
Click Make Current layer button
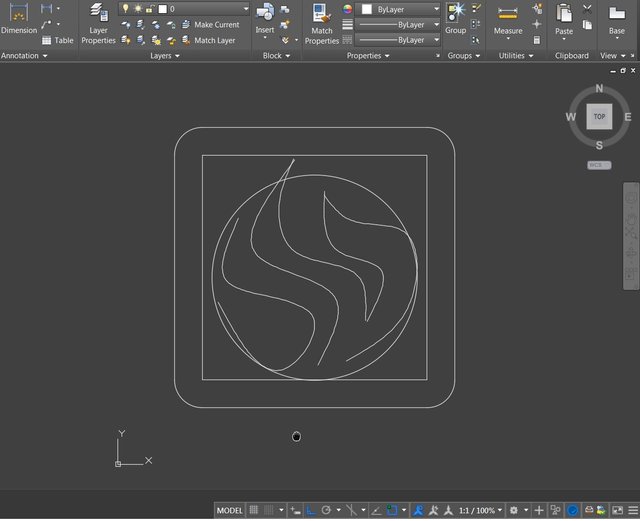point(216,25)
